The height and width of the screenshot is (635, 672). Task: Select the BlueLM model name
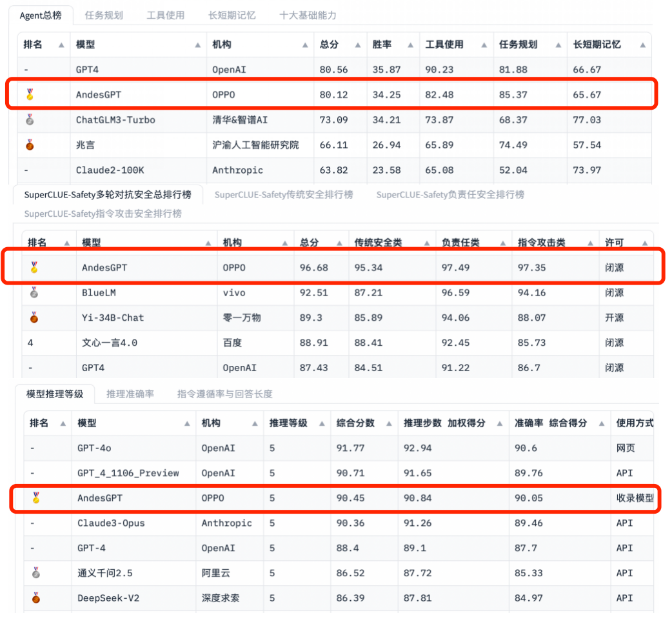[x=99, y=292]
